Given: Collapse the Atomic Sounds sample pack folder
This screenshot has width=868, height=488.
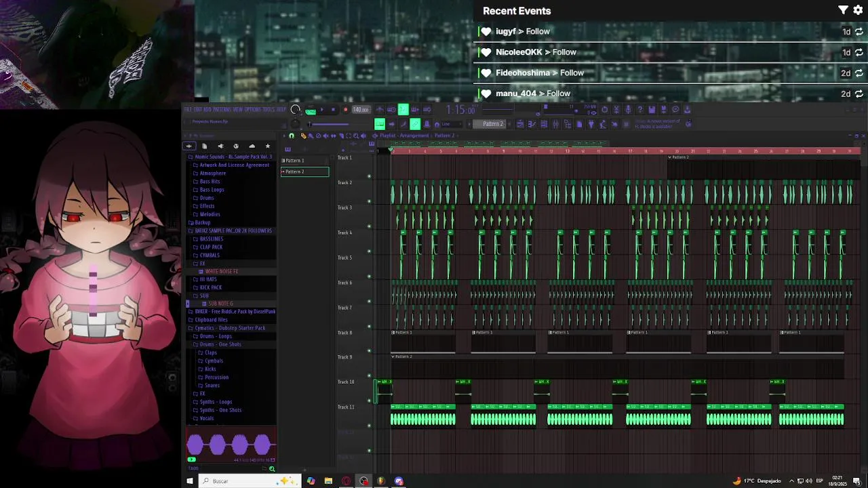Looking at the screenshot, I should [x=230, y=157].
